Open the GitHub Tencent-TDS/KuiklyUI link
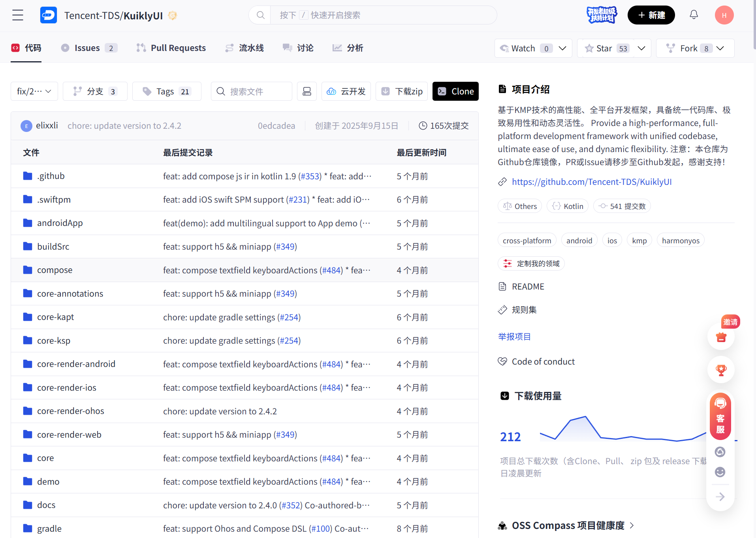The height and width of the screenshot is (538, 756). click(x=592, y=182)
